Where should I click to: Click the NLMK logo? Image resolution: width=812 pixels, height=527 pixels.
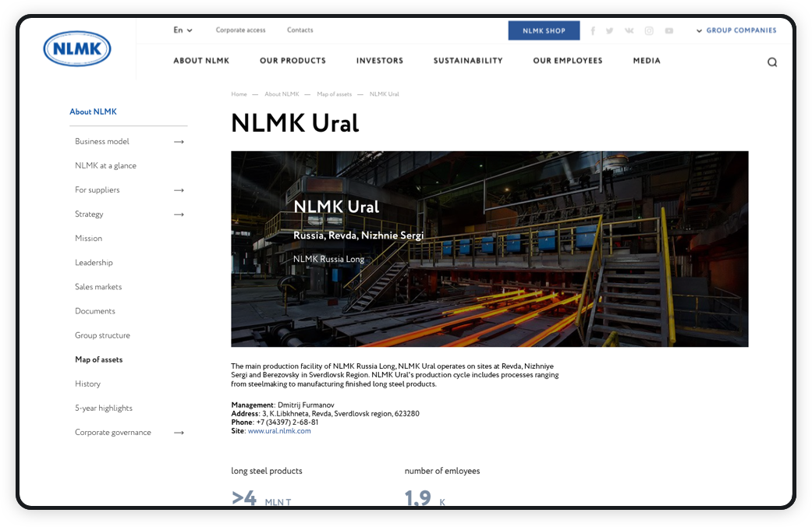[77, 48]
